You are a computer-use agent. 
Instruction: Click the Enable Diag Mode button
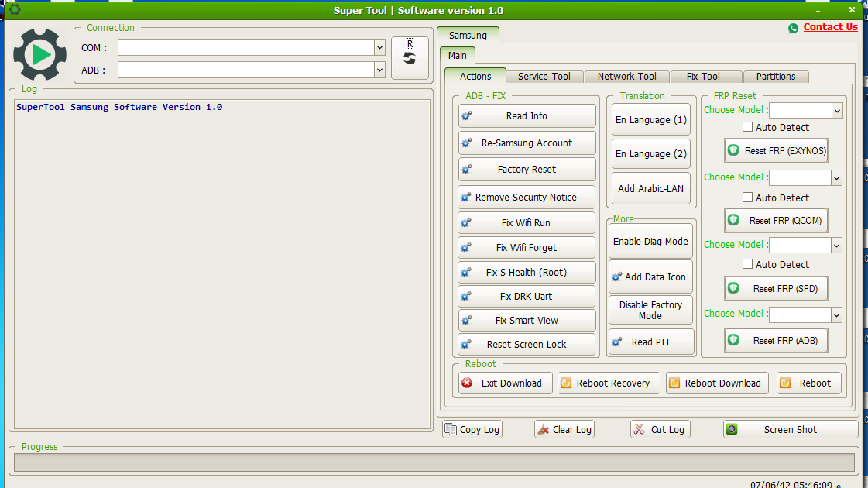coord(650,242)
